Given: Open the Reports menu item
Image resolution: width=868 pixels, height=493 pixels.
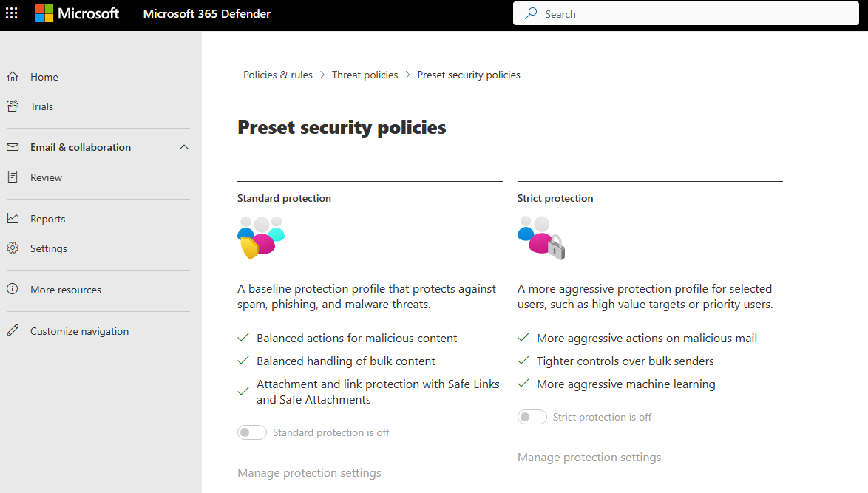Looking at the screenshot, I should 47,219.
